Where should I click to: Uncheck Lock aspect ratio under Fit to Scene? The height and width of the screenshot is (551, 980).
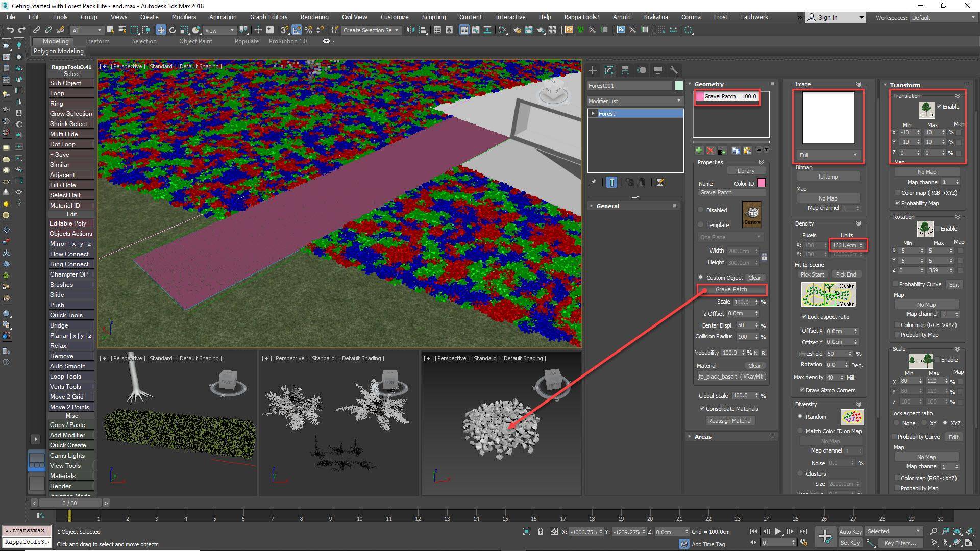(804, 316)
